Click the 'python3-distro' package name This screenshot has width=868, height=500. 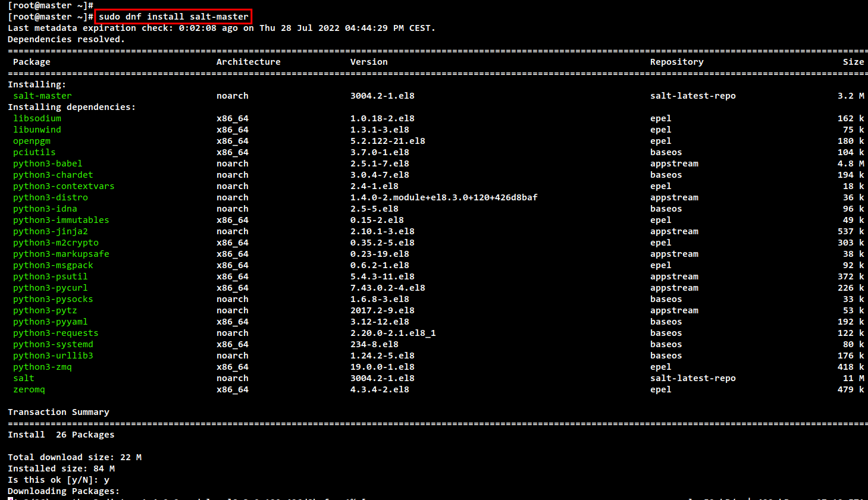[51, 197]
